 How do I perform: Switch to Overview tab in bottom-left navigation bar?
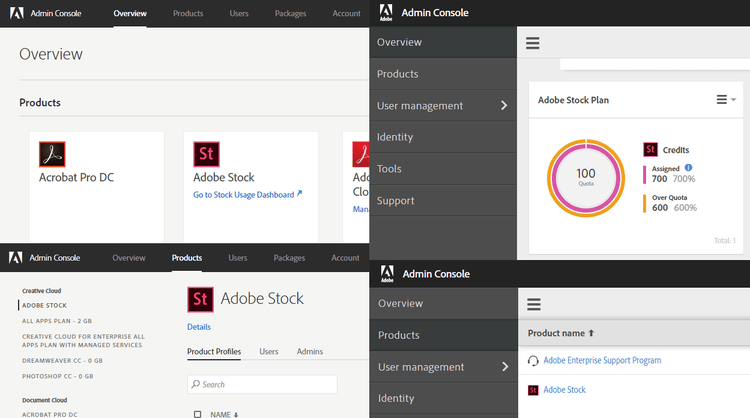(129, 258)
